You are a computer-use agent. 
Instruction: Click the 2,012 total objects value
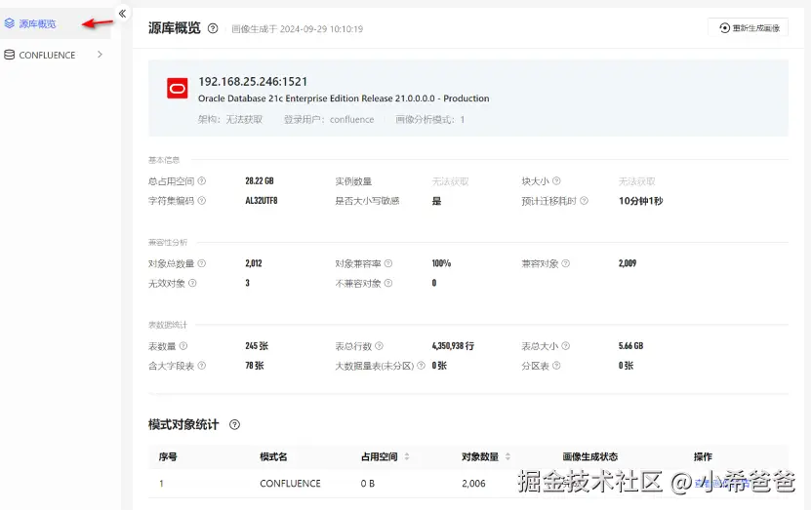(254, 263)
